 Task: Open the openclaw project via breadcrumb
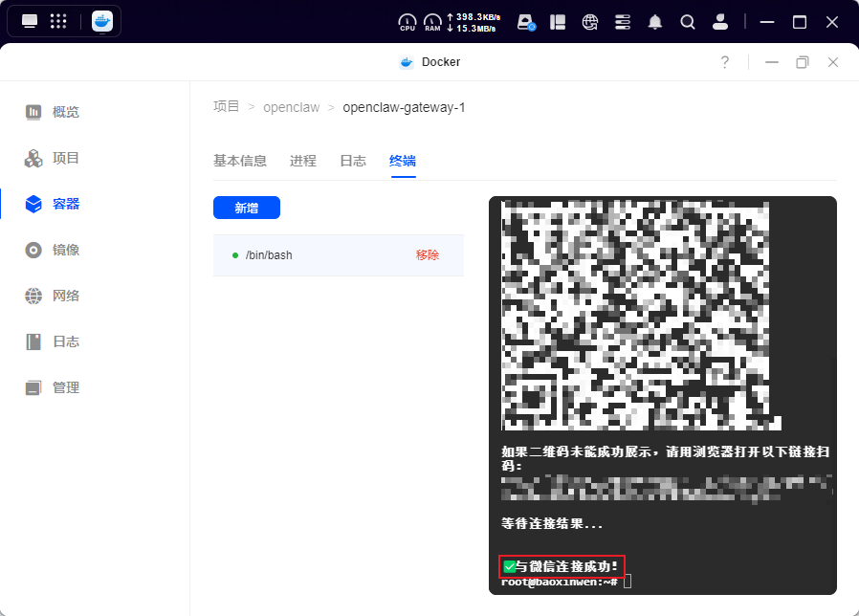tap(292, 107)
